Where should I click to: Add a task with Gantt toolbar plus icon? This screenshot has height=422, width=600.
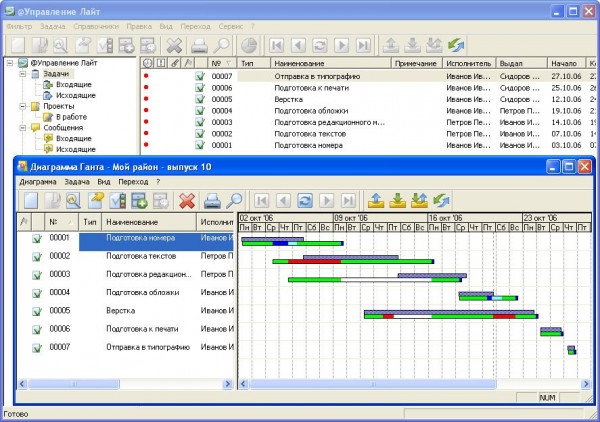coord(139,200)
